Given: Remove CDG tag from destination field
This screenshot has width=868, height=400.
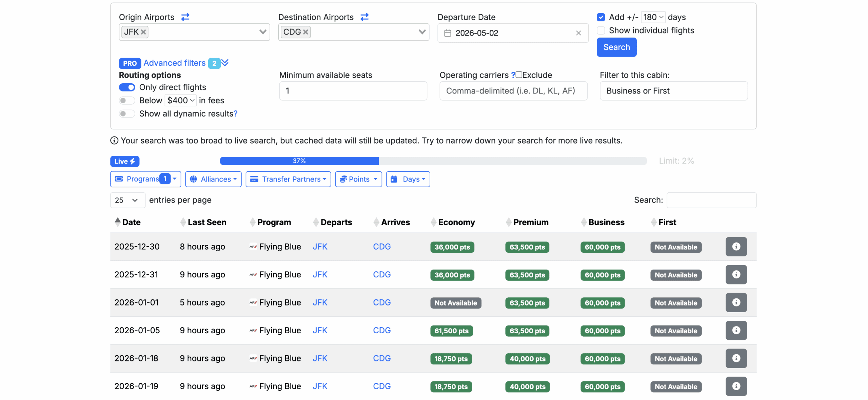Looking at the screenshot, I should click(305, 32).
